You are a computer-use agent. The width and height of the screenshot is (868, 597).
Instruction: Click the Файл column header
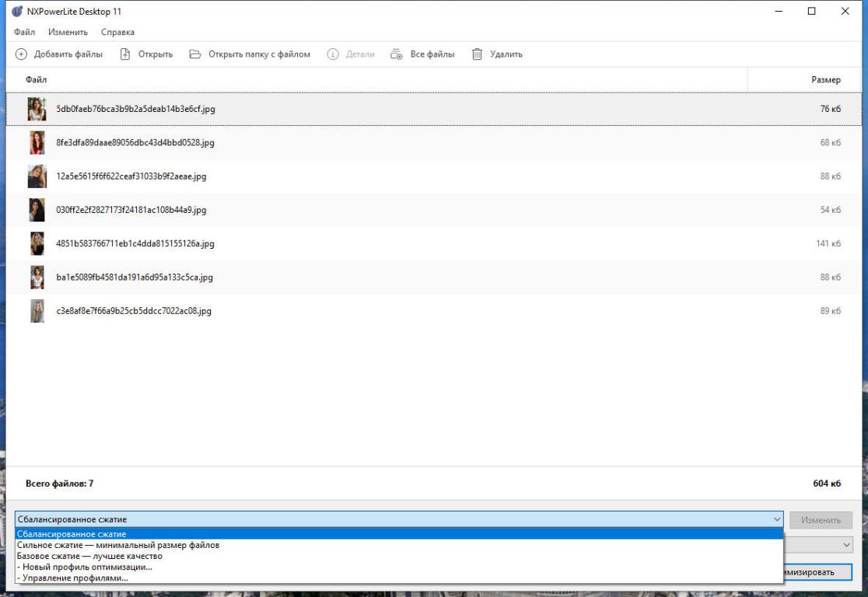point(37,79)
